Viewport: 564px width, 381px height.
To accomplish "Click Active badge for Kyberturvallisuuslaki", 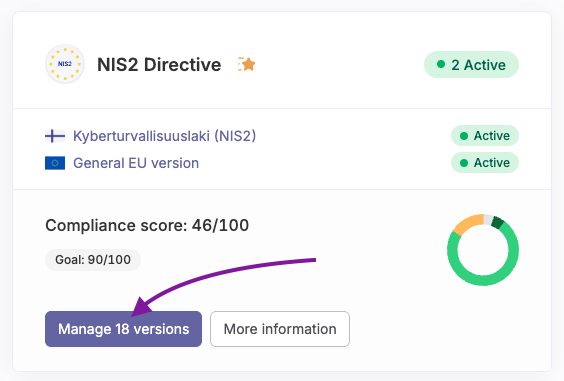I will click(x=485, y=136).
